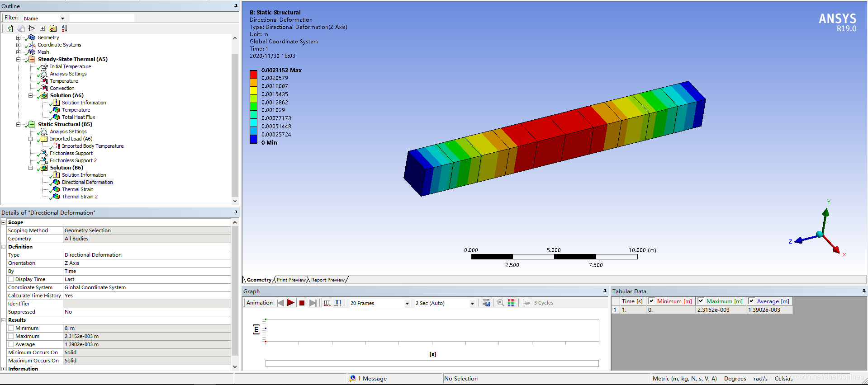This screenshot has height=385, width=868.
Task: Click the Clear Search eraser icon
Action: (21, 28)
